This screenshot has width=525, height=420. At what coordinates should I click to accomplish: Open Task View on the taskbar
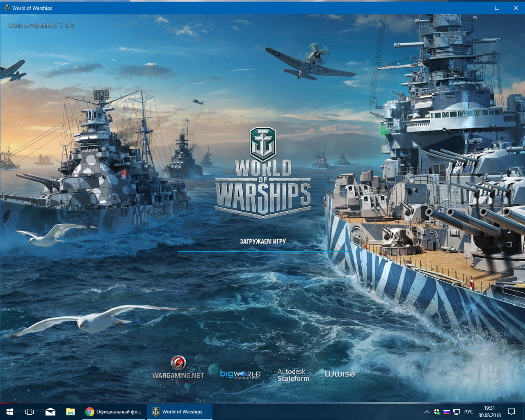click(x=30, y=411)
